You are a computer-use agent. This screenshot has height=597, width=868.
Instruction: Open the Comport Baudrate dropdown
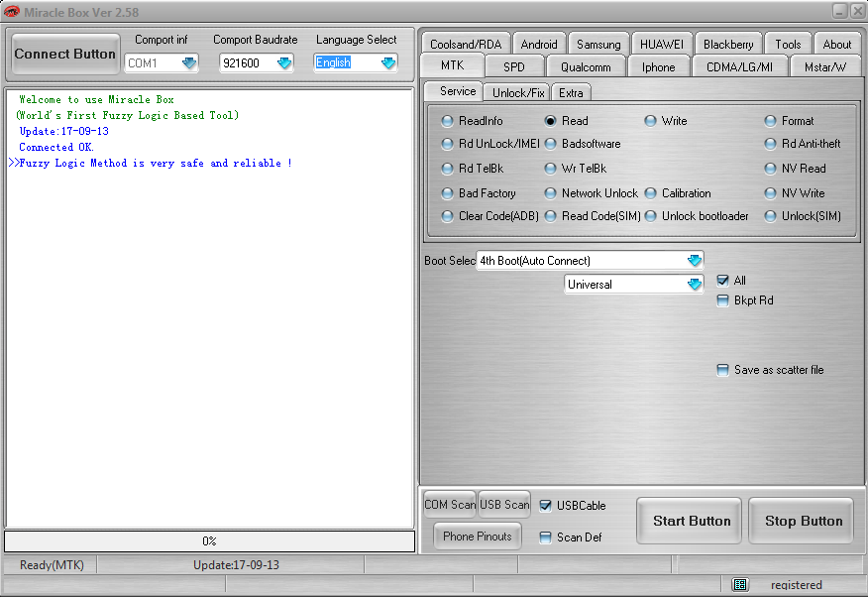pyautogui.click(x=284, y=63)
